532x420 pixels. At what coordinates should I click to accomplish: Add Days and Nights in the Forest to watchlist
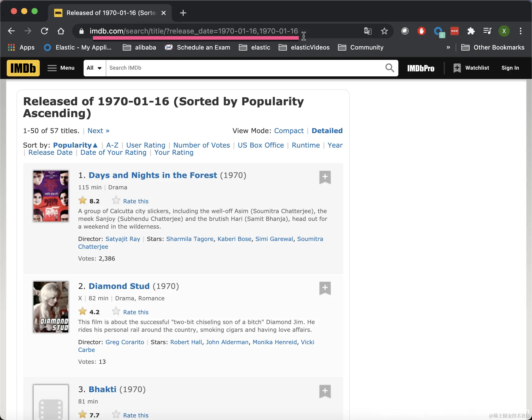[x=325, y=177]
